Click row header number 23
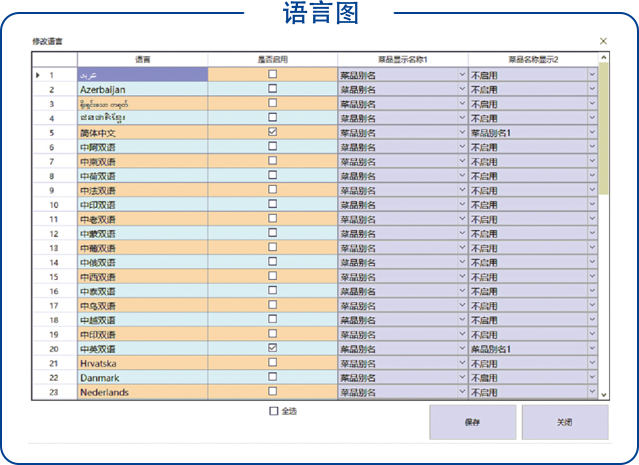 pyautogui.click(x=54, y=392)
